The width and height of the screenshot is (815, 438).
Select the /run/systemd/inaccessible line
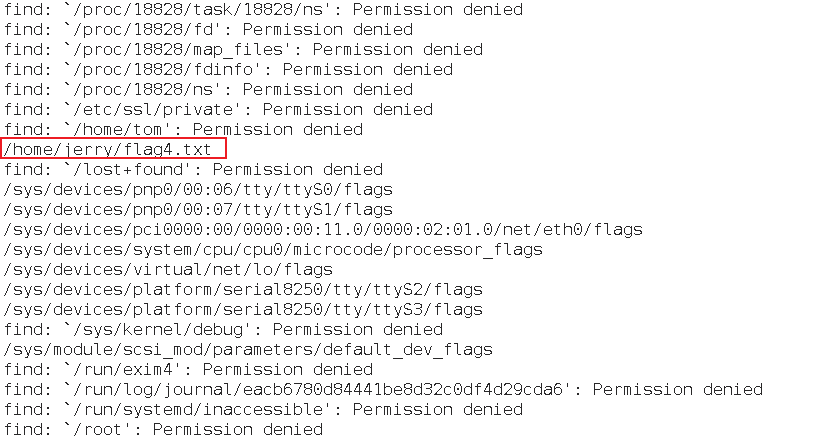point(264,409)
